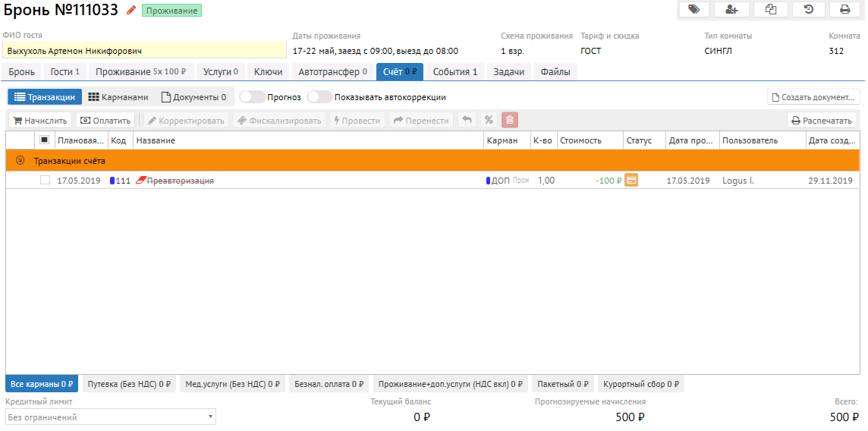Switch to the Бронь tab

[21, 72]
